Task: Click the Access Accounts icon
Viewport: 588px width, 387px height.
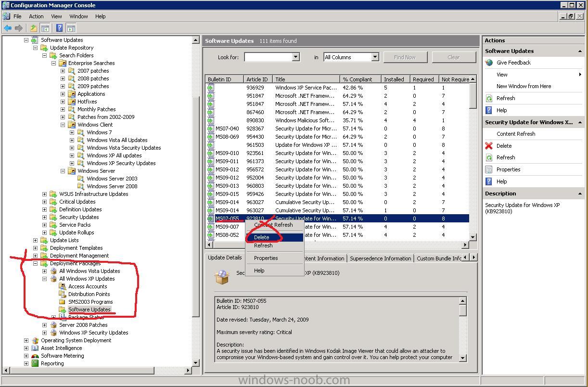Action: [x=62, y=286]
